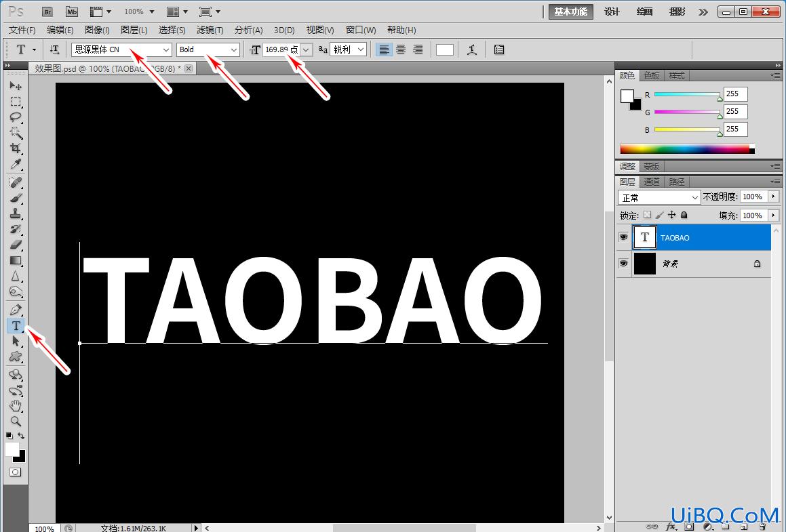Screen dimensions: 786x532
Task: Hide the TAOBAO layer with its eye
Action: pos(624,237)
